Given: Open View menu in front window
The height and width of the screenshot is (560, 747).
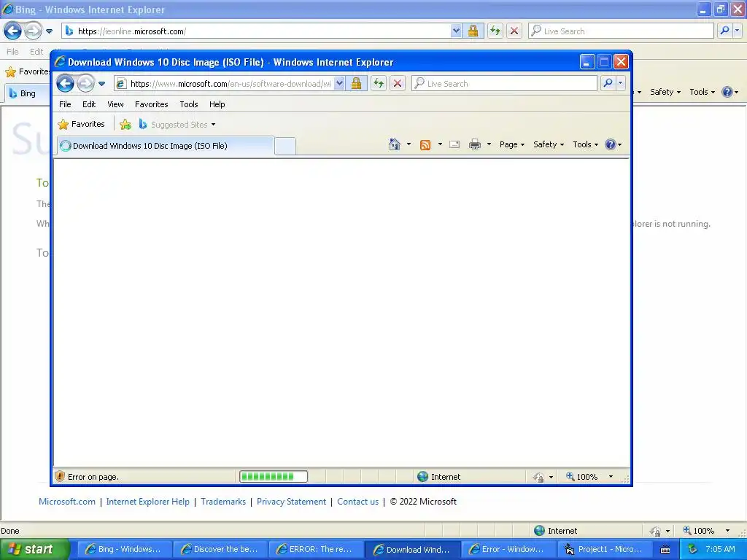Looking at the screenshot, I should [115, 104].
